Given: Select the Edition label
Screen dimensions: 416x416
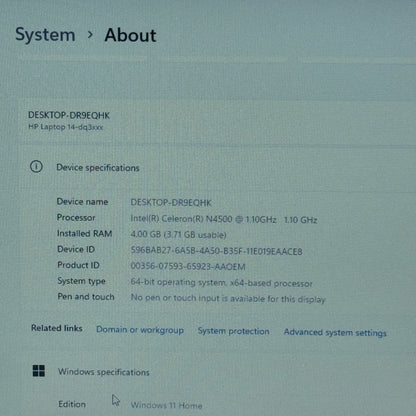Looking at the screenshot, I should (x=72, y=404).
